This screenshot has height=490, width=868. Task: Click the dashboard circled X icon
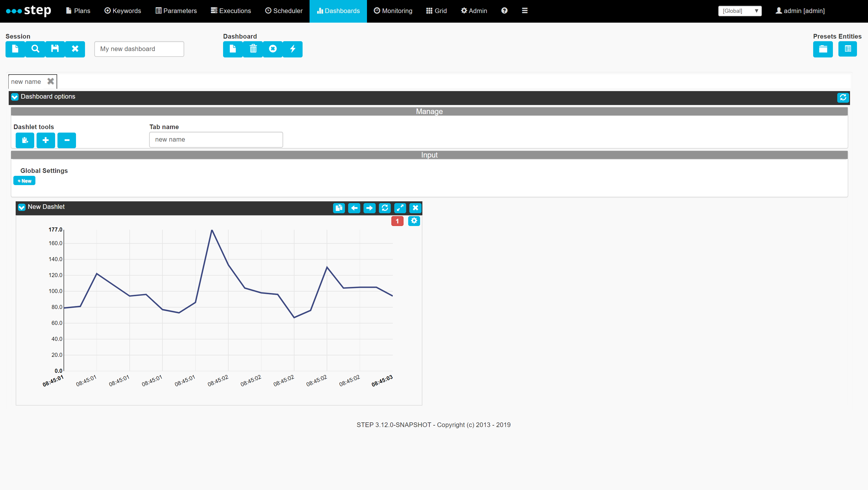point(273,49)
